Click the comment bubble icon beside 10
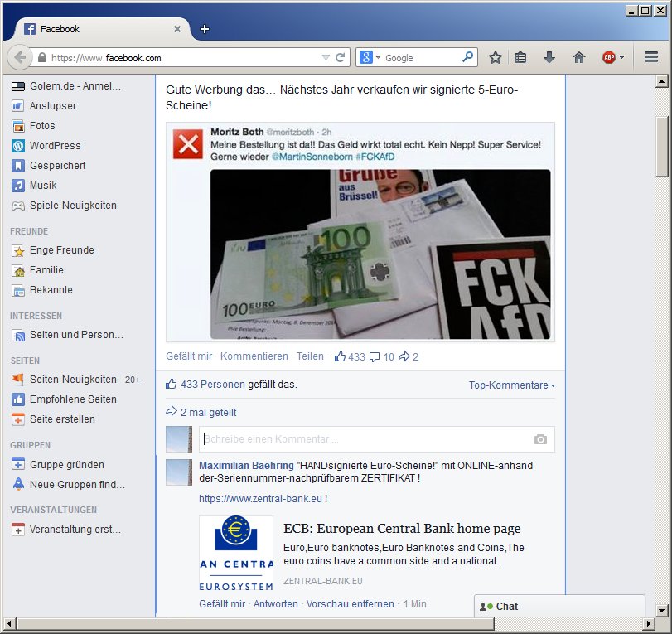 click(375, 356)
